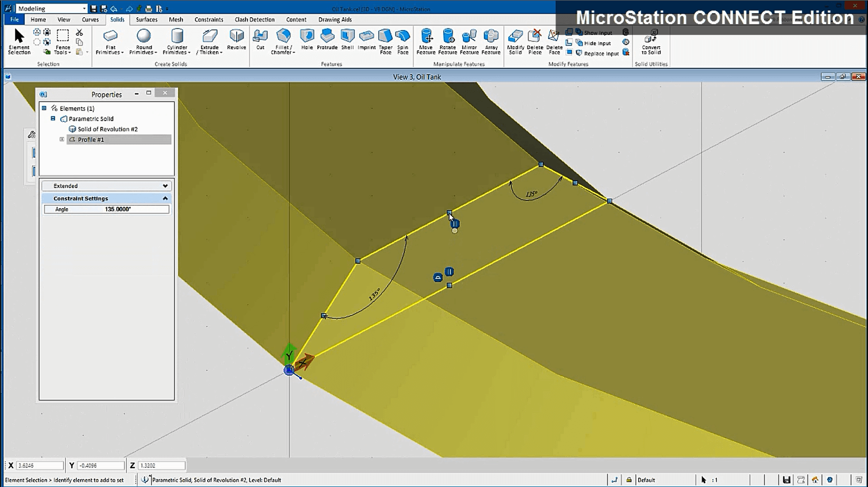The image size is (868, 487).
Task: Expand the Profile #1 tree node
Action: 62,139
